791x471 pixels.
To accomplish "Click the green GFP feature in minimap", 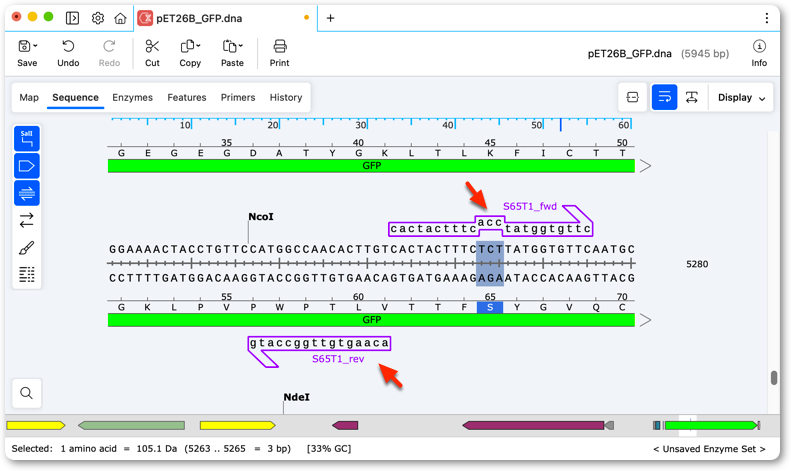I will coord(711,426).
